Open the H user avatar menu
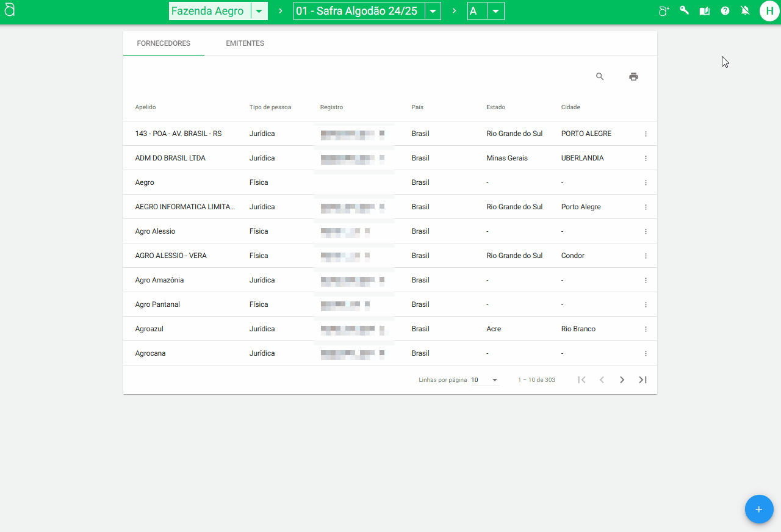 (x=769, y=11)
